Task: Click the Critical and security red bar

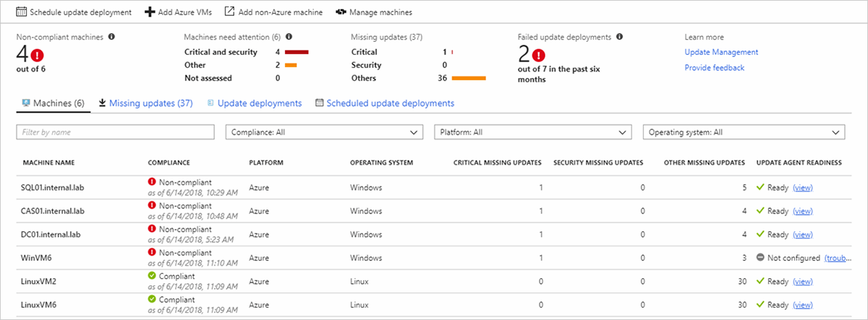Action: coord(297,52)
